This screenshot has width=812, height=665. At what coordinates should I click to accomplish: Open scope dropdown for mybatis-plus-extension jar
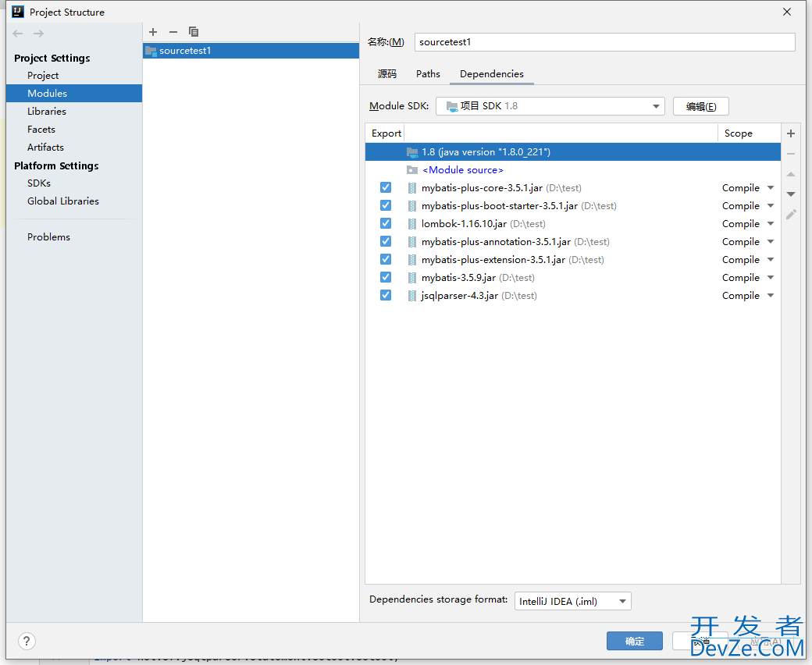771,260
